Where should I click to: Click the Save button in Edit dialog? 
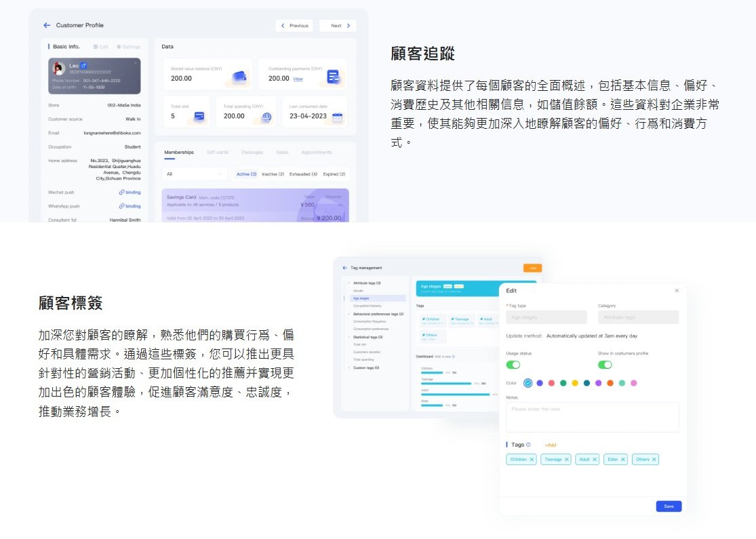pos(669,506)
